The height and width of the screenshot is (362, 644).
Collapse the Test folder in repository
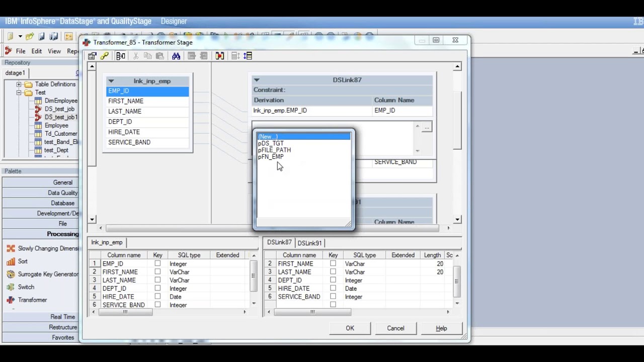[x=19, y=93]
